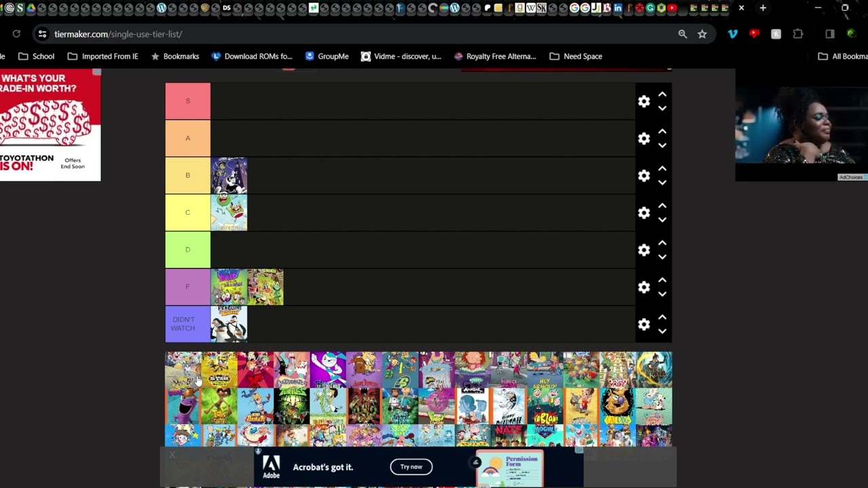Click Try now in Adobe ad
Screen dimensions: 868x488
[x=411, y=466]
